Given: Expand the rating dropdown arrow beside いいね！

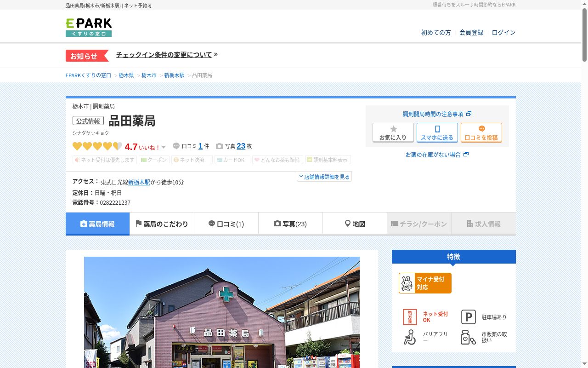Looking at the screenshot, I should pyautogui.click(x=164, y=147).
